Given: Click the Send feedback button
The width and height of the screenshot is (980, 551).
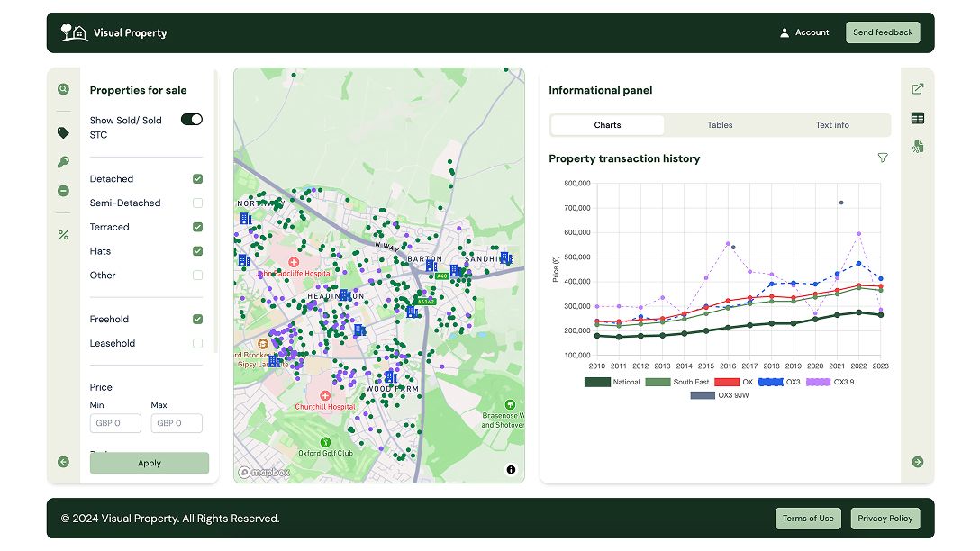Looking at the screenshot, I should [x=883, y=32].
